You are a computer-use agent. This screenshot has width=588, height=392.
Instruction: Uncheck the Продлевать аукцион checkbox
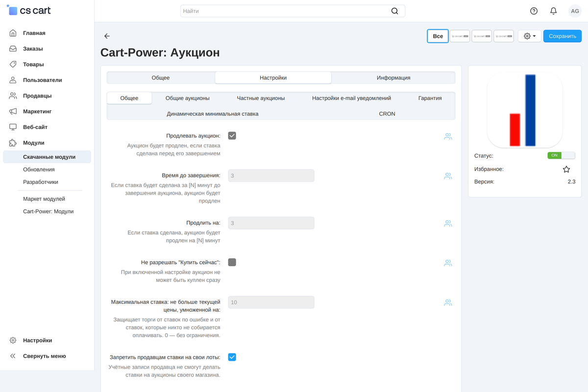click(x=232, y=136)
